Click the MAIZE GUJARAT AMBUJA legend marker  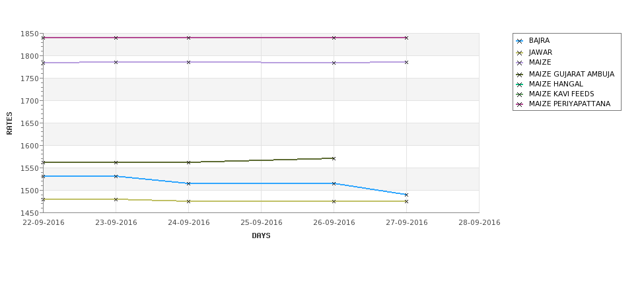pos(520,75)
